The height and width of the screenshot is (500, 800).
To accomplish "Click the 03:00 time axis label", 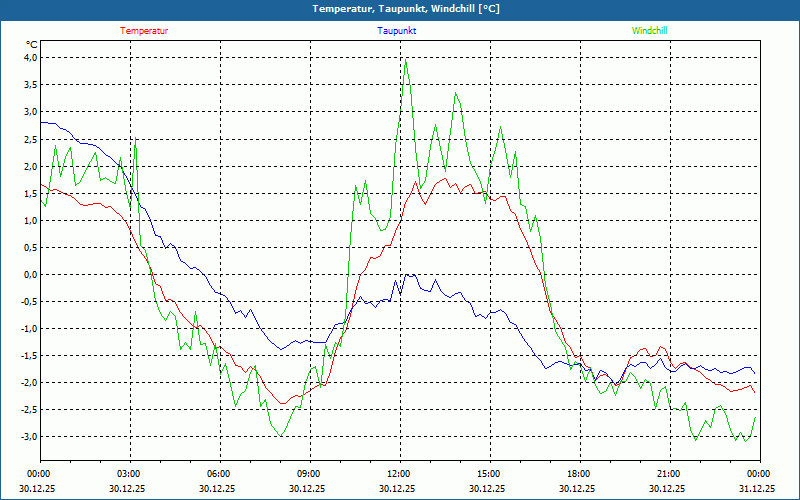I will tap(128, 474).
